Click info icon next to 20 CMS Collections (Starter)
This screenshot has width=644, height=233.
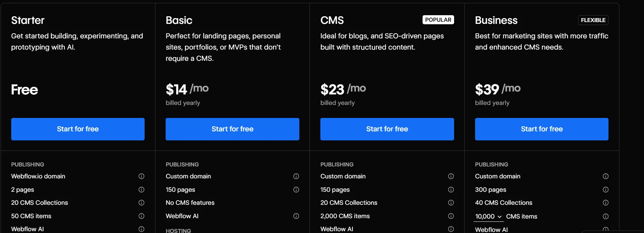[x=141, y=203]
